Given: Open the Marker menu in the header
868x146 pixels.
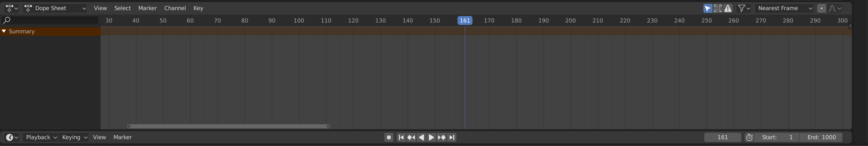Looking at the screenshot, I should (x=147, y=8).
